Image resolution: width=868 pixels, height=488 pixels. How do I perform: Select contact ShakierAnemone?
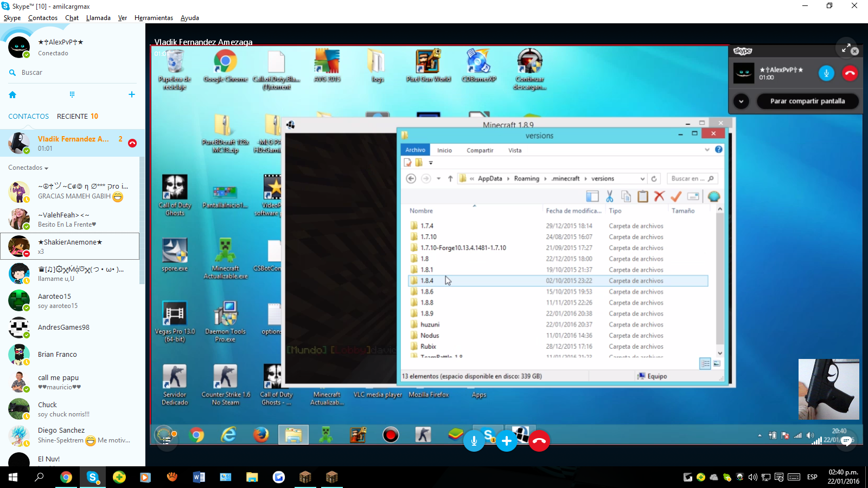69,246
